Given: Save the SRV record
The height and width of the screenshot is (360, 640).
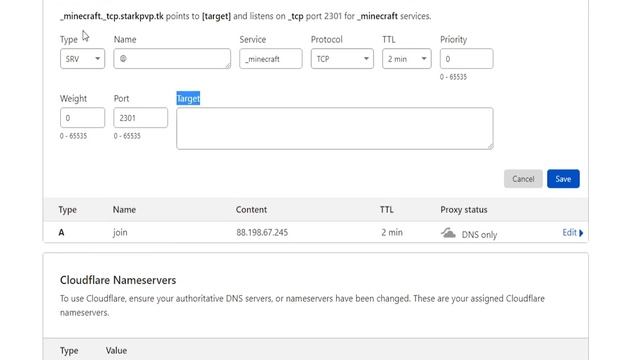Looking at the screenshot, I should (x=563, y=179).
